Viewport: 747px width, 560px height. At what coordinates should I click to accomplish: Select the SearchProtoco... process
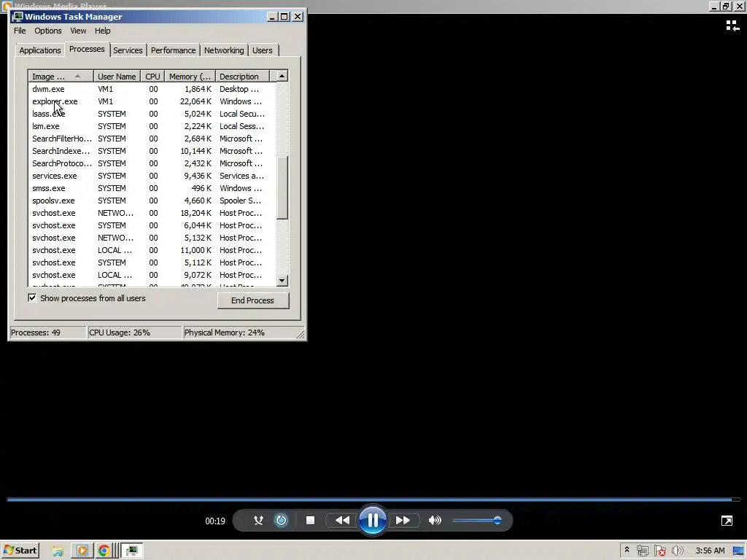tap(152, 163)
